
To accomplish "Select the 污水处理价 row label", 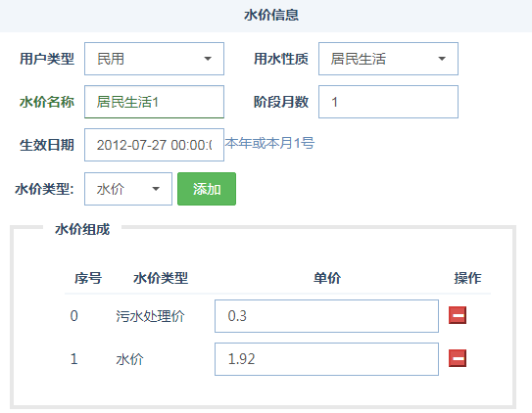I will (150, 316).
